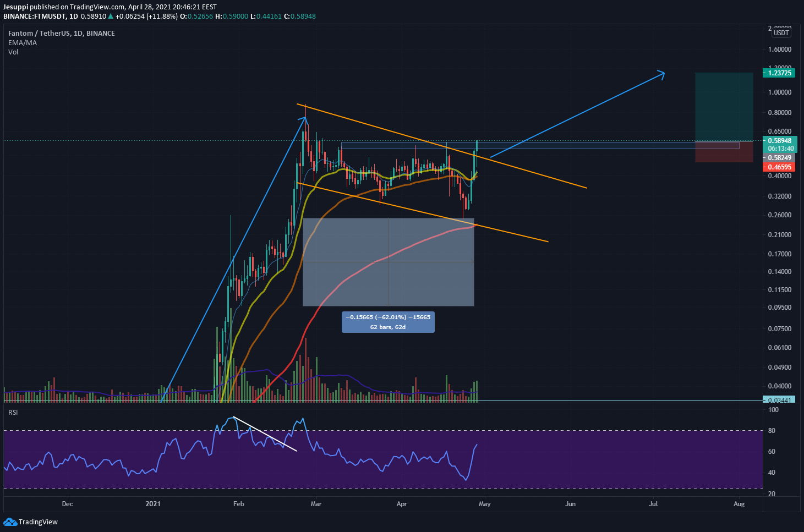The image size is (804, 532).
Task: Click the 1.60000 price axis label
Action: coord(780,50)
